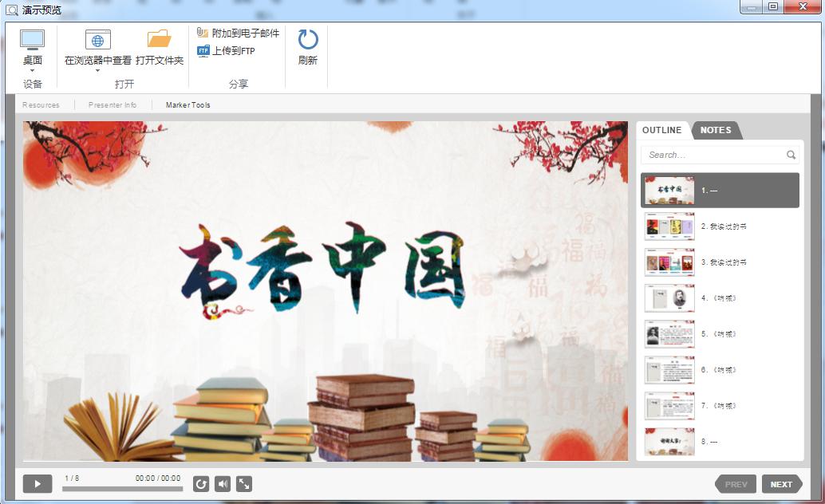
Task: Toggle the volume speaker button
Action: 223,484
